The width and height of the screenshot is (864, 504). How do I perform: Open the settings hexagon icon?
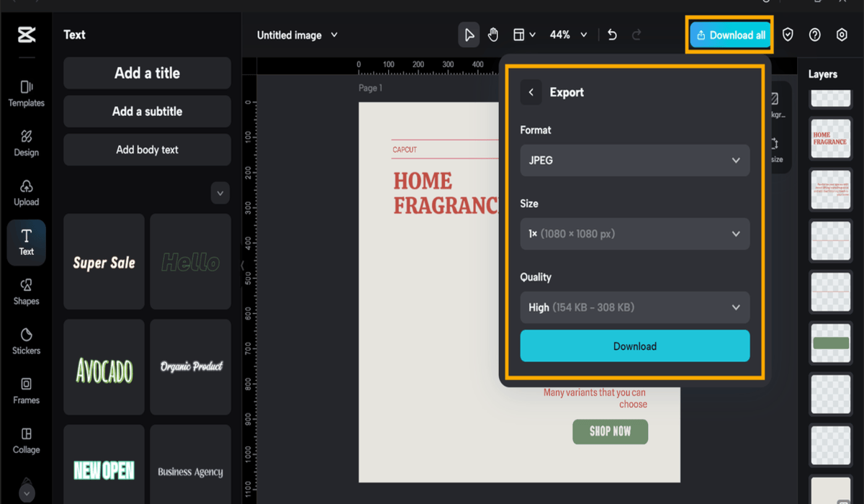tap(842, 35)
